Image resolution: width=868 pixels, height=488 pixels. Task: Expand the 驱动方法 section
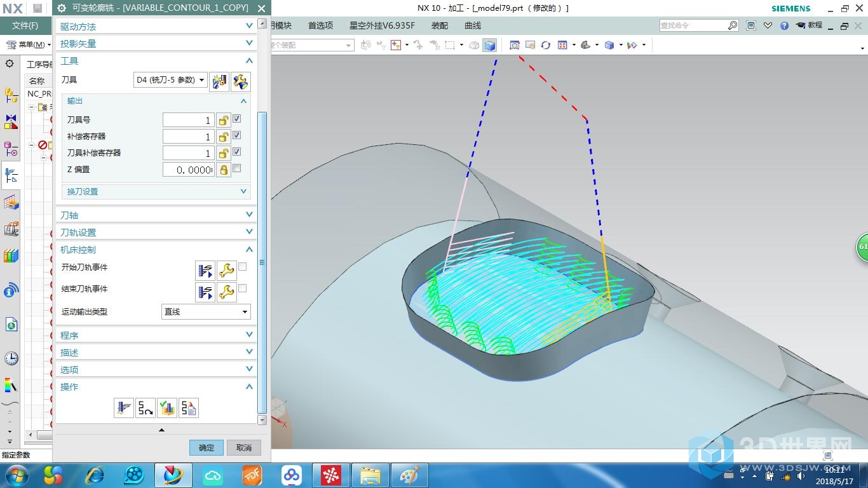[156, 26]
